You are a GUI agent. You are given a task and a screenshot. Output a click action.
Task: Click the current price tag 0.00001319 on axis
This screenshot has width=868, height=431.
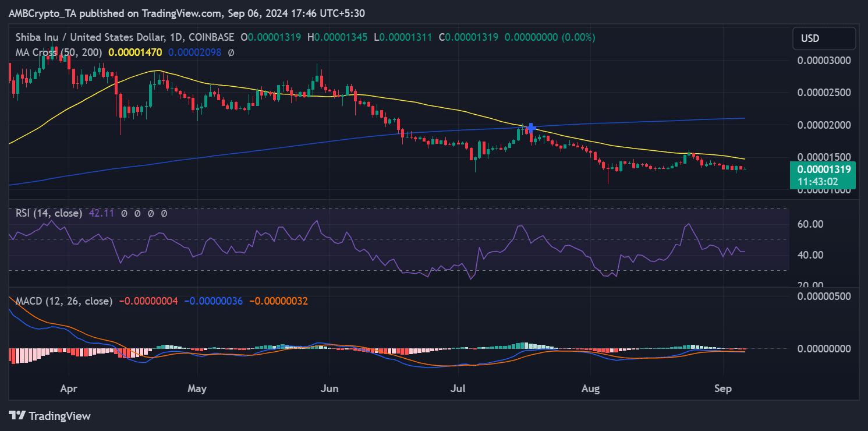click(x=823, y=169)
